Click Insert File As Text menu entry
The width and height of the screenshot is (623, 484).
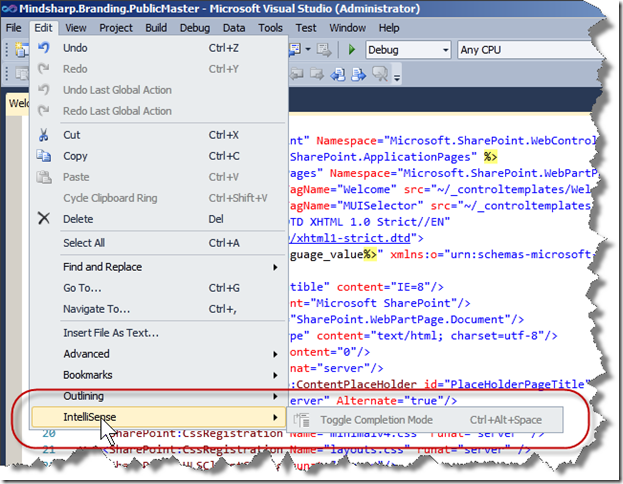(x=110, y=333)
